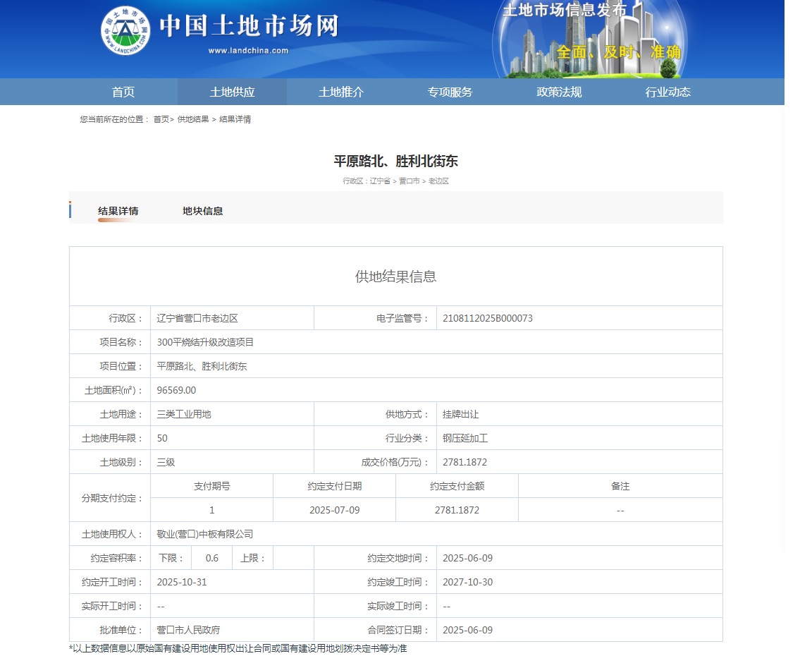The image size is (812, 656).
Task: Click the 行业分类 value 钢压延加工
Action: (x=465, y=438)
